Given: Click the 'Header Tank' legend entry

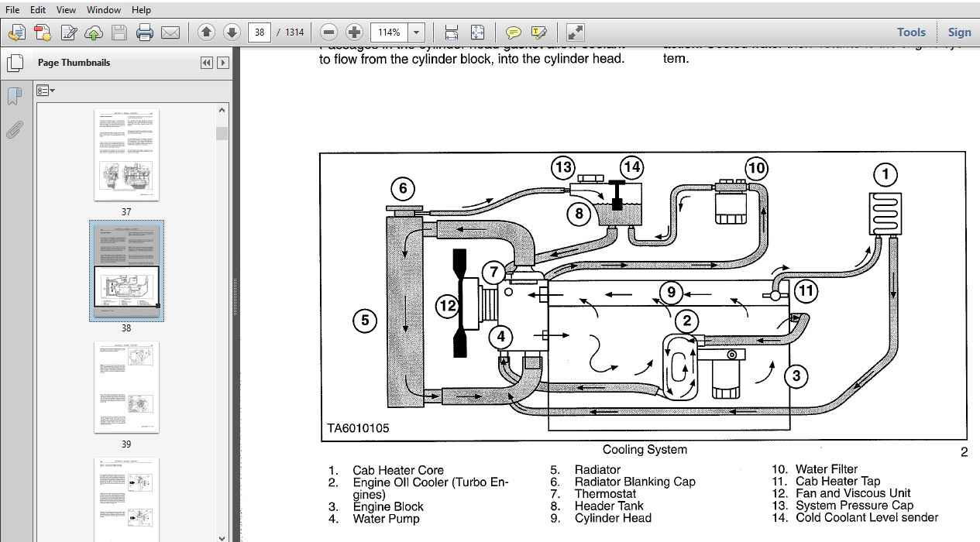Looking at the screenshot, I should coord(609,506).
